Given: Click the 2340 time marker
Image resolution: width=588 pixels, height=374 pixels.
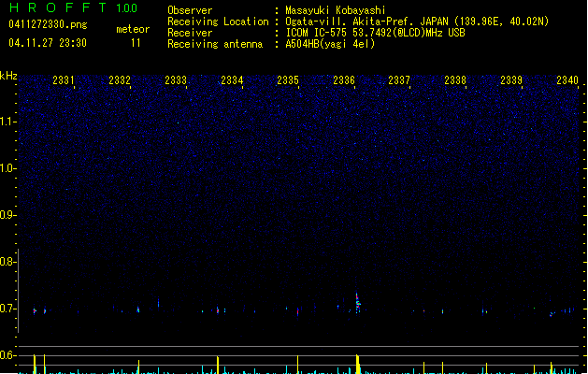Looking at the screenshot, I should (567, 80).
